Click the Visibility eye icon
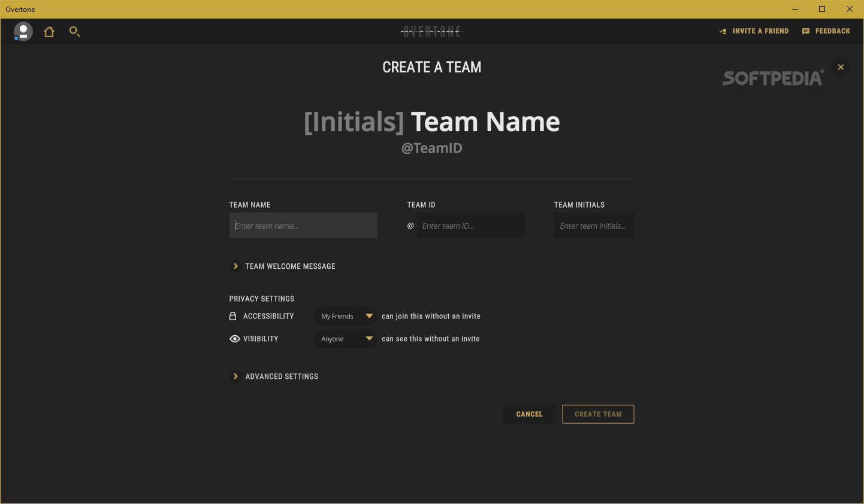 (234, 339)
